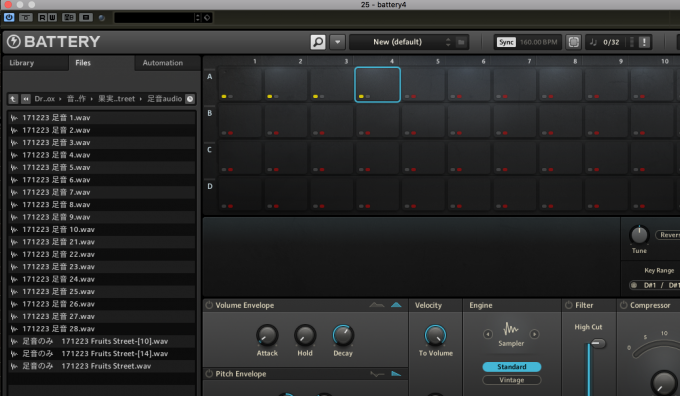Click the plug-in power bypass icon
680x396 pixels.
point(9,17)
